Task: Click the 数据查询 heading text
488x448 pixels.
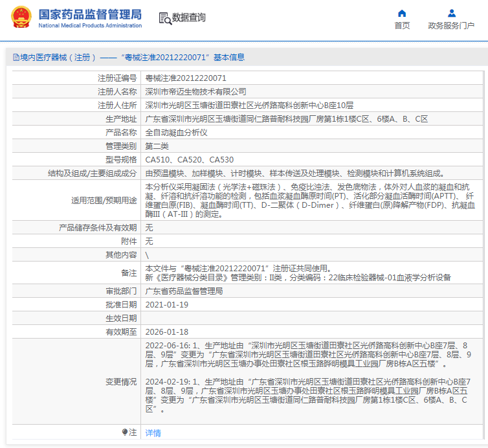Action: [188, 17]
